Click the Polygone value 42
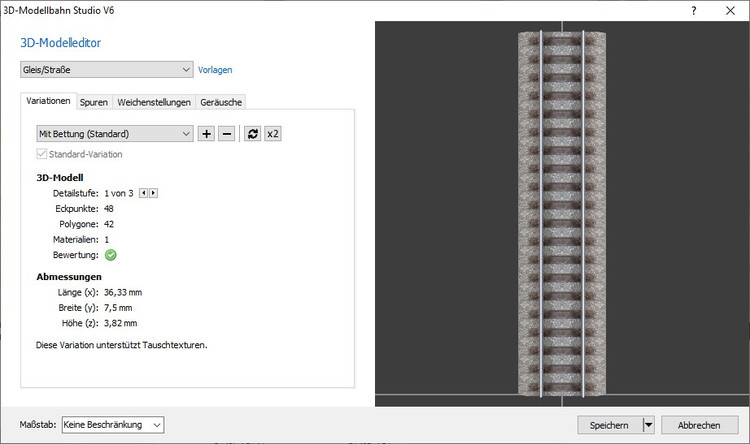The height and width of the screenshot is (444, 750). point(109,224)
